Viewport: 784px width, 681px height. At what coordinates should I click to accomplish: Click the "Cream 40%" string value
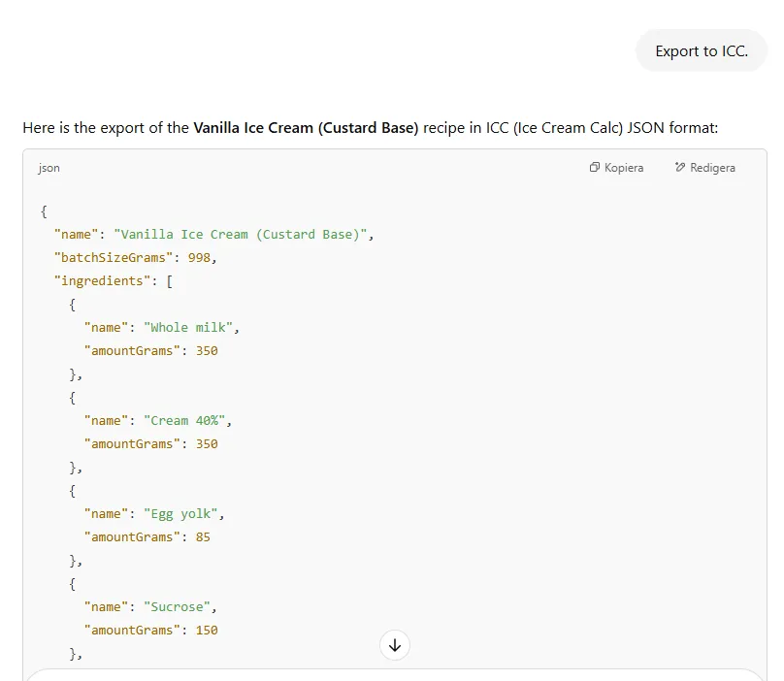pyautogui.click(x=184, y=420)
